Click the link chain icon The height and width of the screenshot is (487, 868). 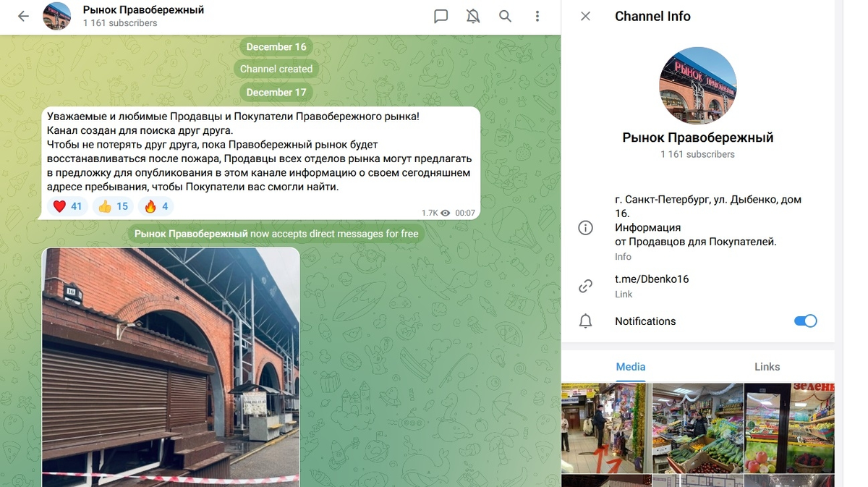tap(586, 286)
